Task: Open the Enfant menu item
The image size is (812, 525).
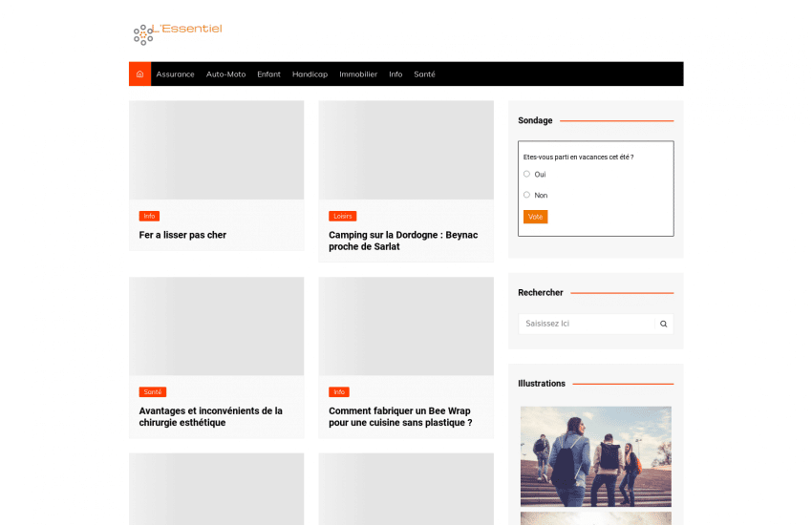Action: pyautogui.click(x=268, y=73)
